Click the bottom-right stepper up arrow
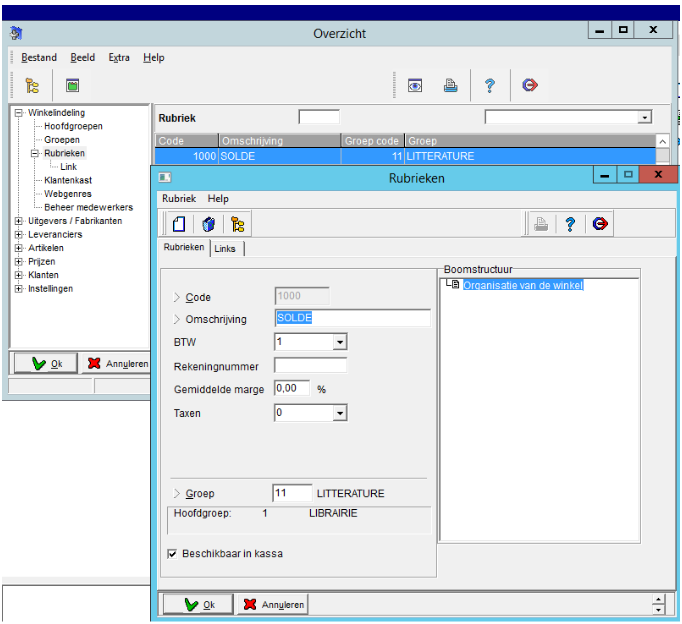The width and height of the screenshot is (682, 624). (658, 600)
